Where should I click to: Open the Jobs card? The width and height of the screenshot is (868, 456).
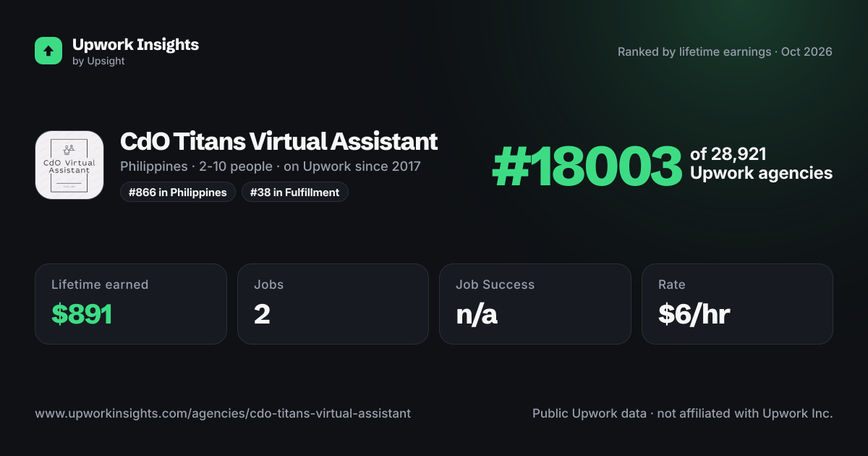pos(333,304)
